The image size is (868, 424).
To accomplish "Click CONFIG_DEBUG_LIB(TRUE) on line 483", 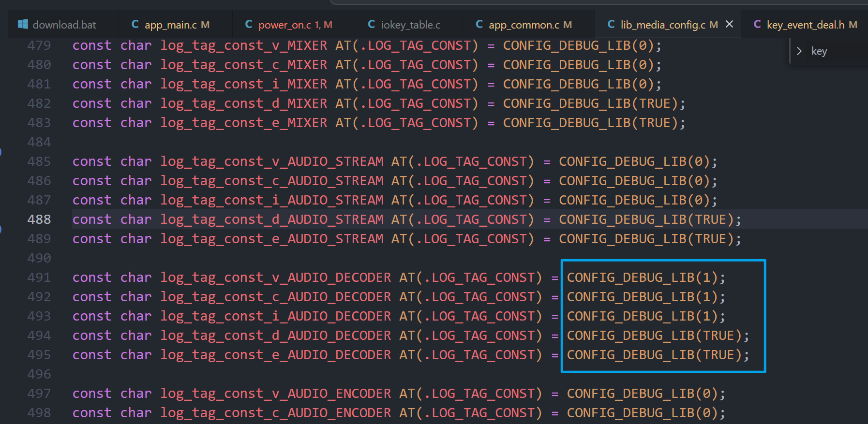I will 590,123.
